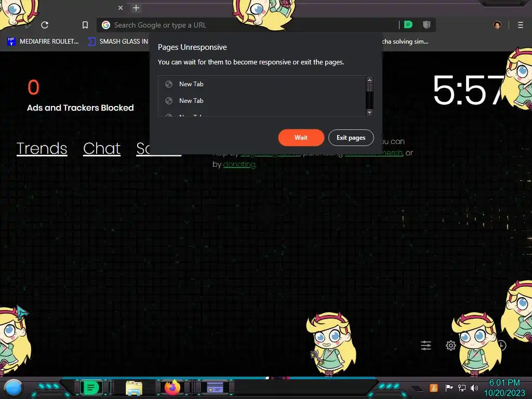Open the page settings gear icon
Viewport: 532px width, 399px height.
(450, 345)
